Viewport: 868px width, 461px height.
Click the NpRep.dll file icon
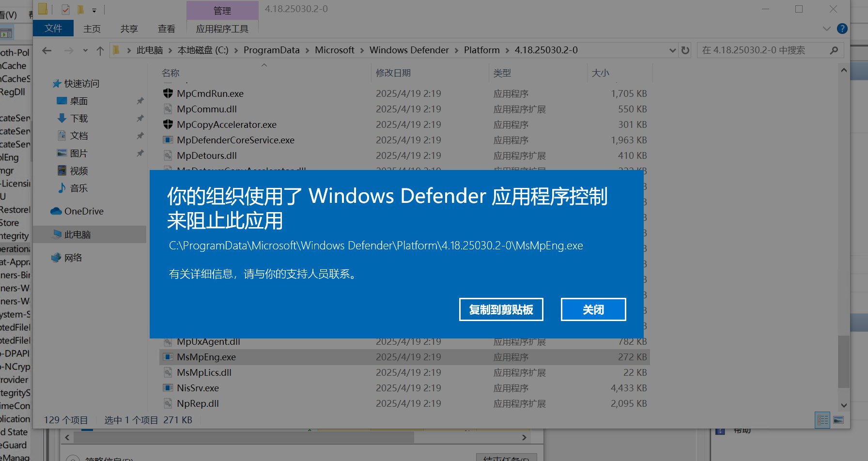(168, 403)
